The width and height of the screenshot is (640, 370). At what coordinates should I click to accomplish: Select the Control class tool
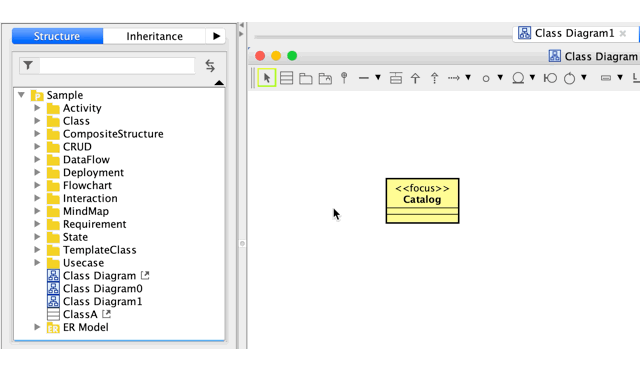click(x=569, y=78)
